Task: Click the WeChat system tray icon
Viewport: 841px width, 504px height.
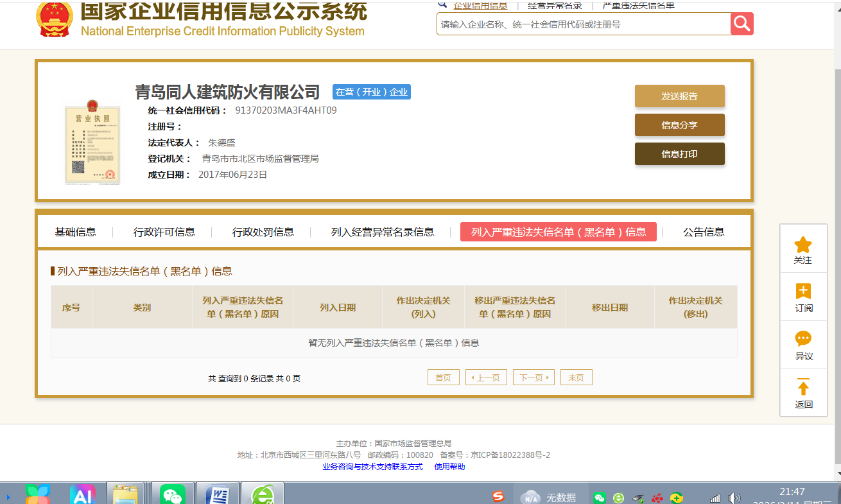Action: pos(600,498)
